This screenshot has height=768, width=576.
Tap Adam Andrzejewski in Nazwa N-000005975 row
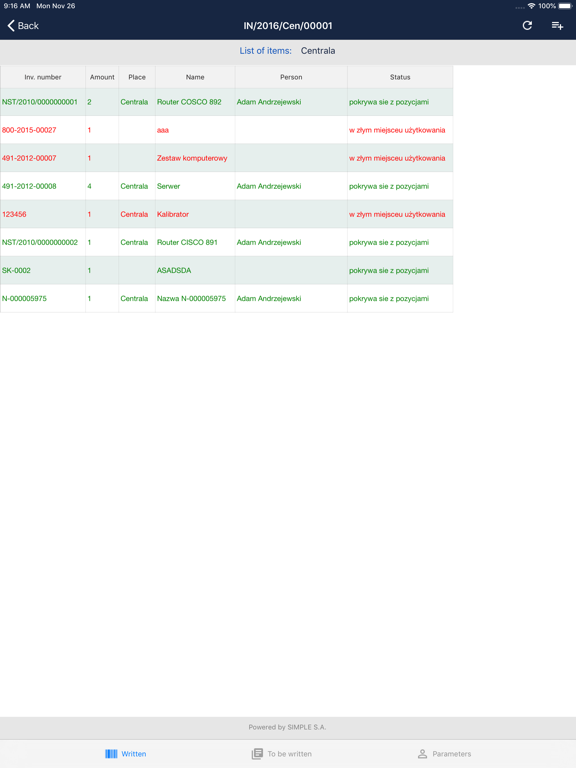(x=269, y=298)
